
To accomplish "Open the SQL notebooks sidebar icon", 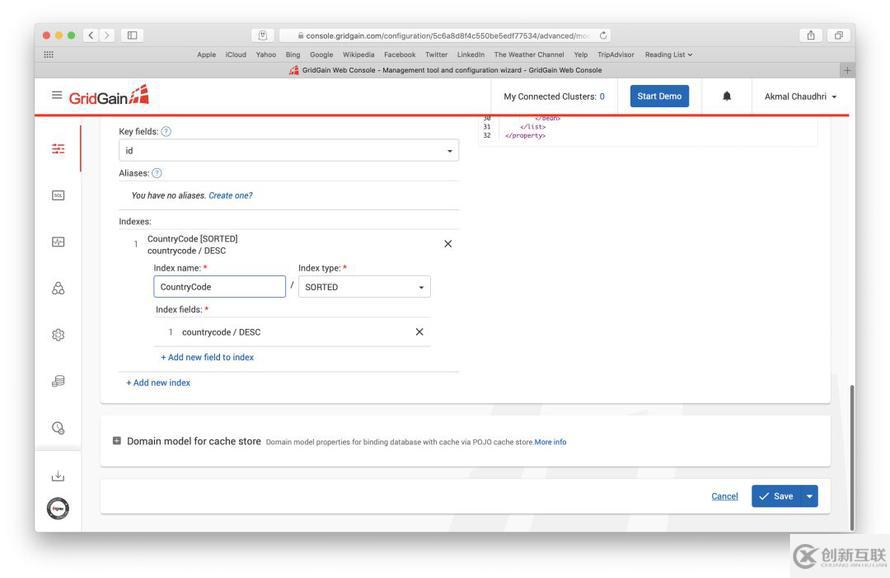I will [x=58, y=195].
